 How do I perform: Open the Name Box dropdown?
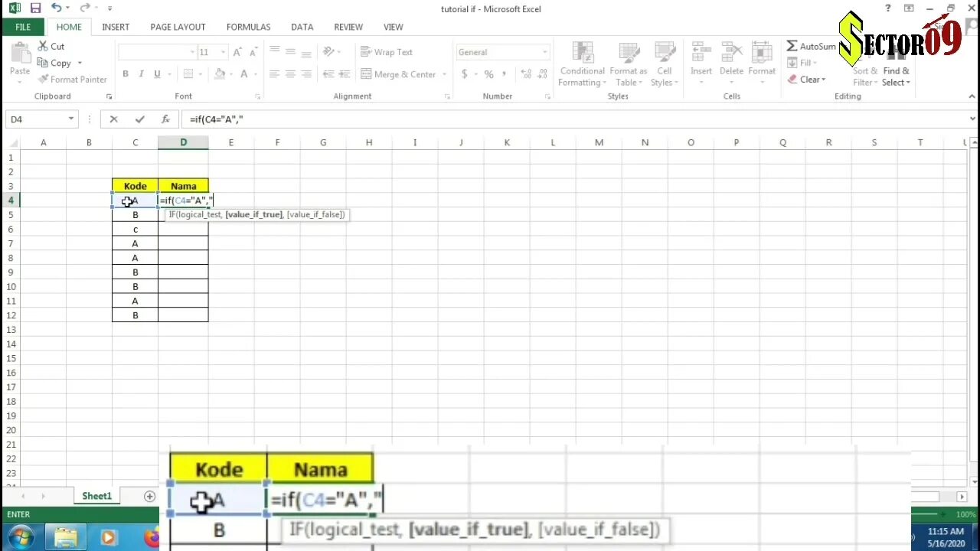coord(71,119)
